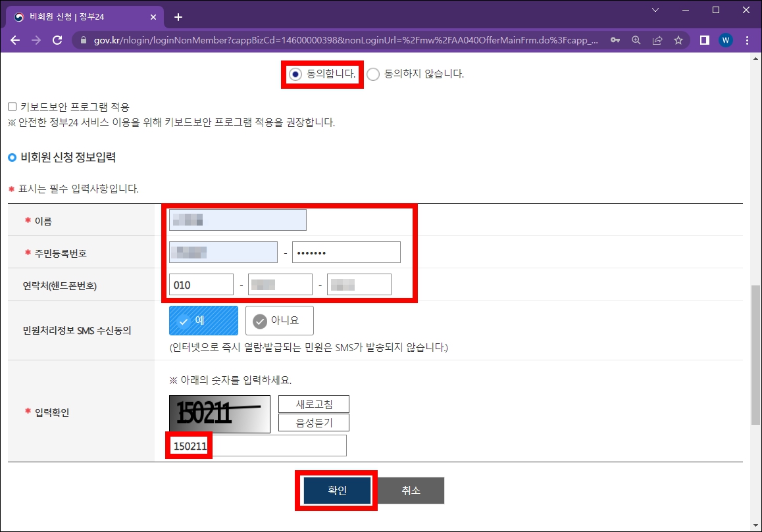Click the 취소 cancel button
The width and height of the screenshot is (762, 532).
(x=411, y=490)
